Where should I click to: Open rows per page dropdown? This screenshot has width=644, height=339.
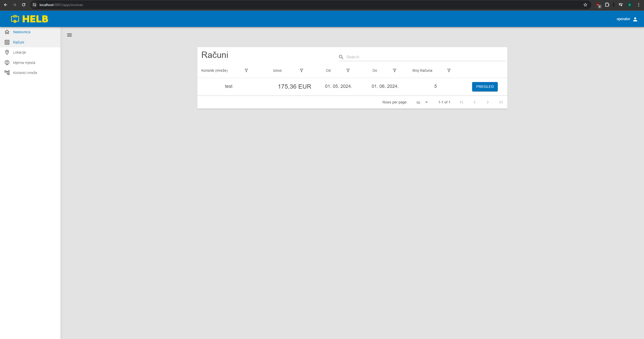[x=422, y=102]
